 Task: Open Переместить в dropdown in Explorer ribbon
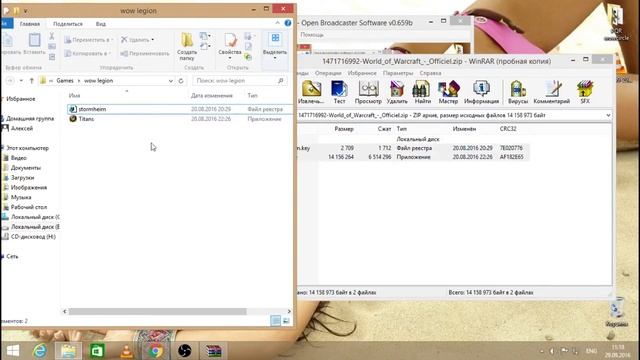[88, 40]
